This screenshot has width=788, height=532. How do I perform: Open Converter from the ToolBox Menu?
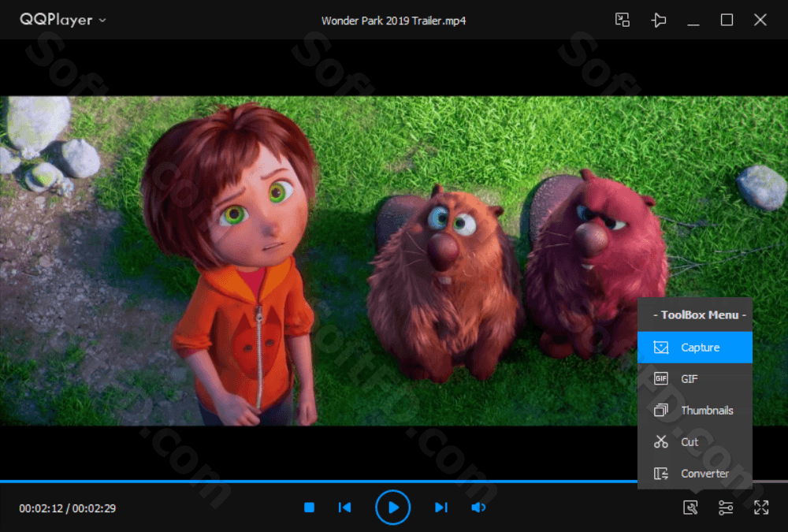point(694,473)
